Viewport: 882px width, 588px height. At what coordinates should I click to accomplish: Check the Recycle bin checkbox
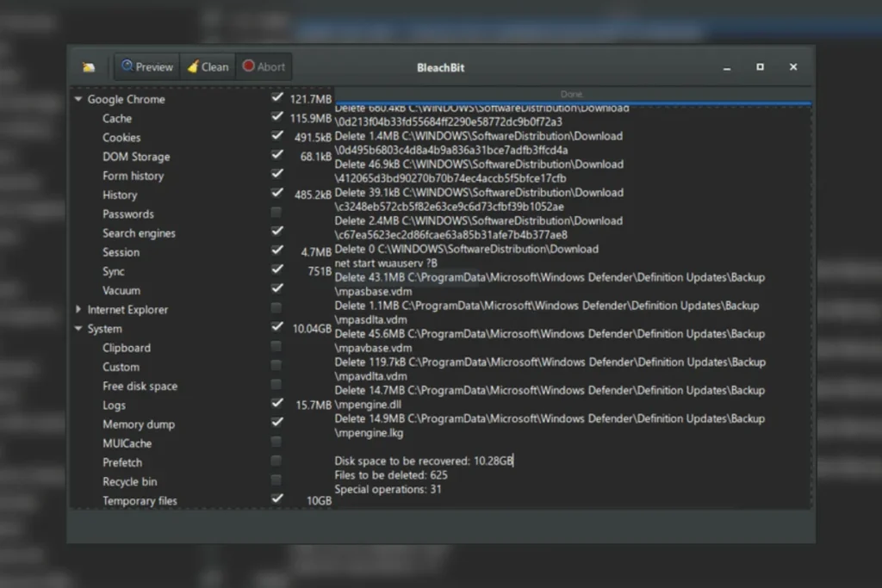click(x=276, y=480)
